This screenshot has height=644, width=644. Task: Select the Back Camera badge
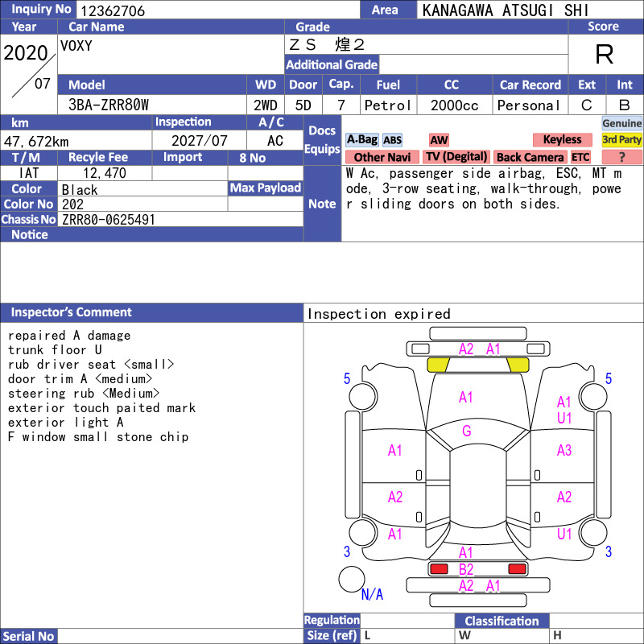[x=530, y=157]
